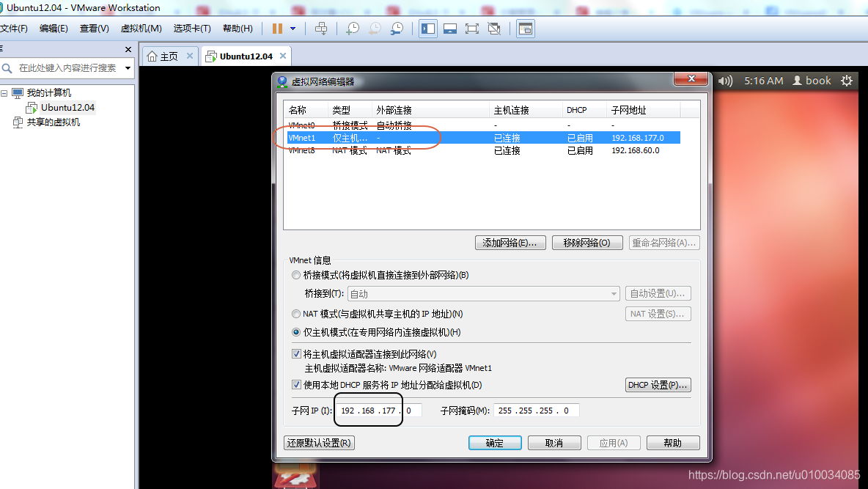Open the 编辑(E) menu
Image resolution: width=868 pixels, height=489 pixels.
(x=54, y=29)
